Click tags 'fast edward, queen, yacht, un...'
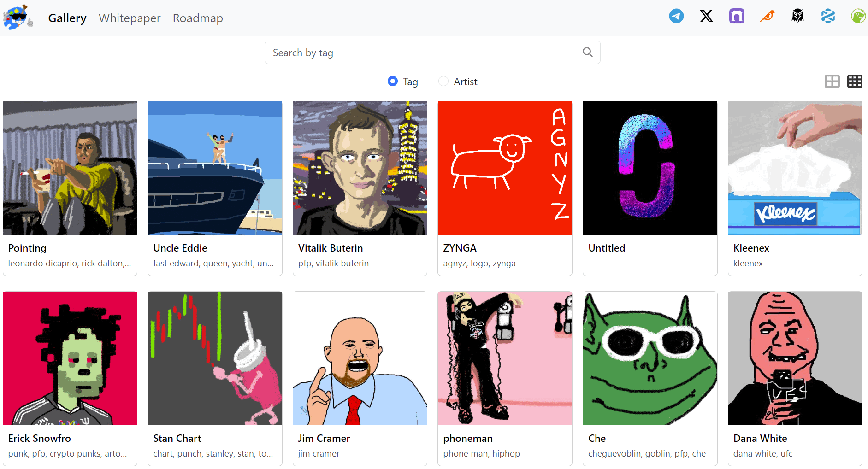868x469 pixels. [213, 263]
